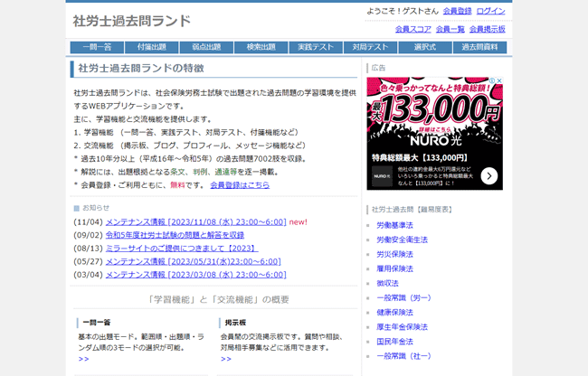Click the 社労士過去問【難易度表】 sidebar heading
The image size is (588, 376).
click(413, 210)
